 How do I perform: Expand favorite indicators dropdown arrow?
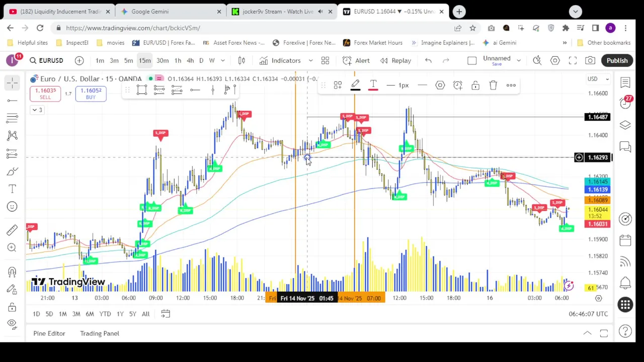click(x=310, y=60)
